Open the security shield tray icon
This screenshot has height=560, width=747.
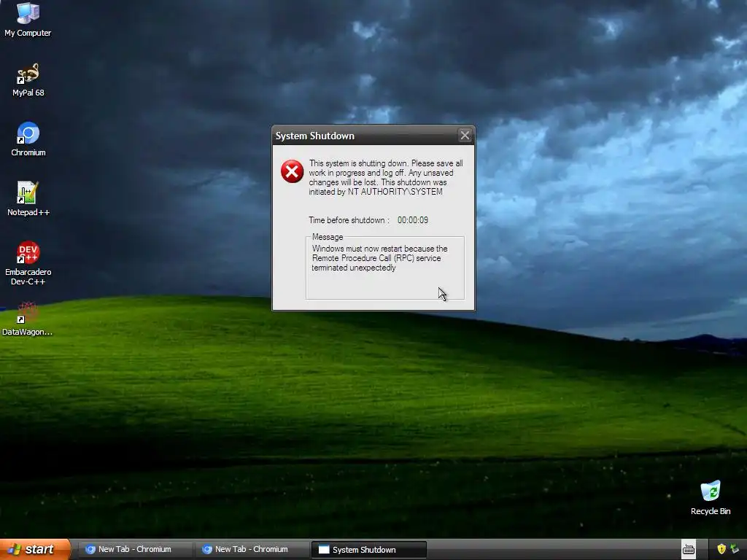(721, 549)
